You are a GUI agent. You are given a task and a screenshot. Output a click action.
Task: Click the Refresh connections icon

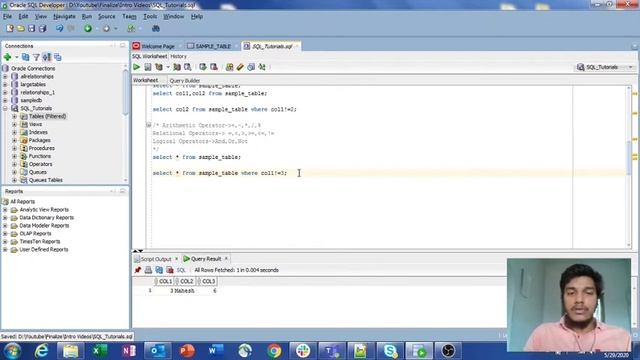(x=25, y=57)
